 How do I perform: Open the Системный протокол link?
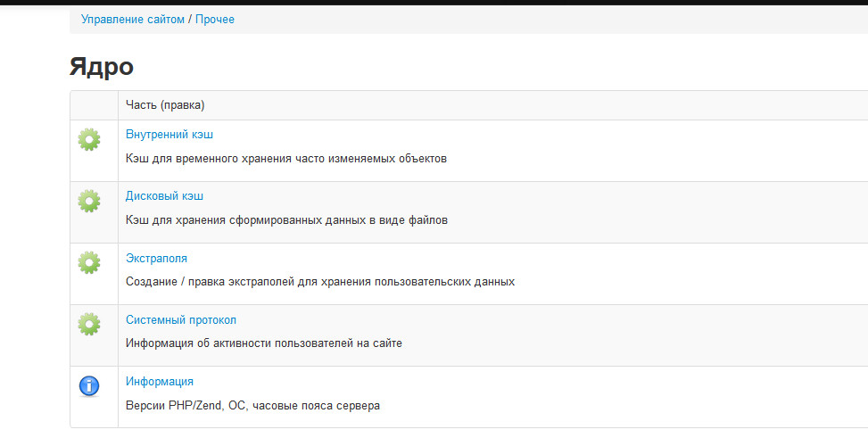click(x=180, y=319)
